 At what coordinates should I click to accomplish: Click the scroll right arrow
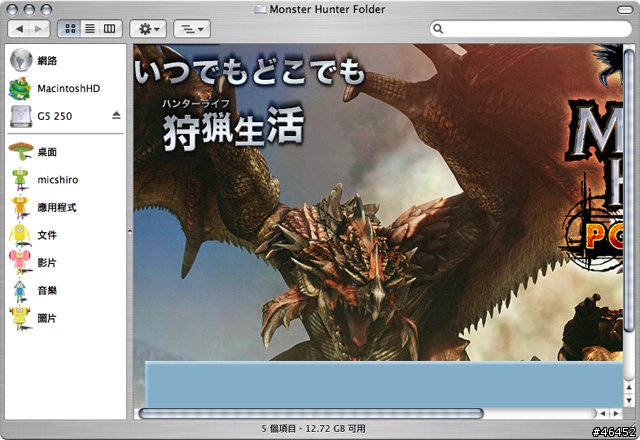pos(616,413)
